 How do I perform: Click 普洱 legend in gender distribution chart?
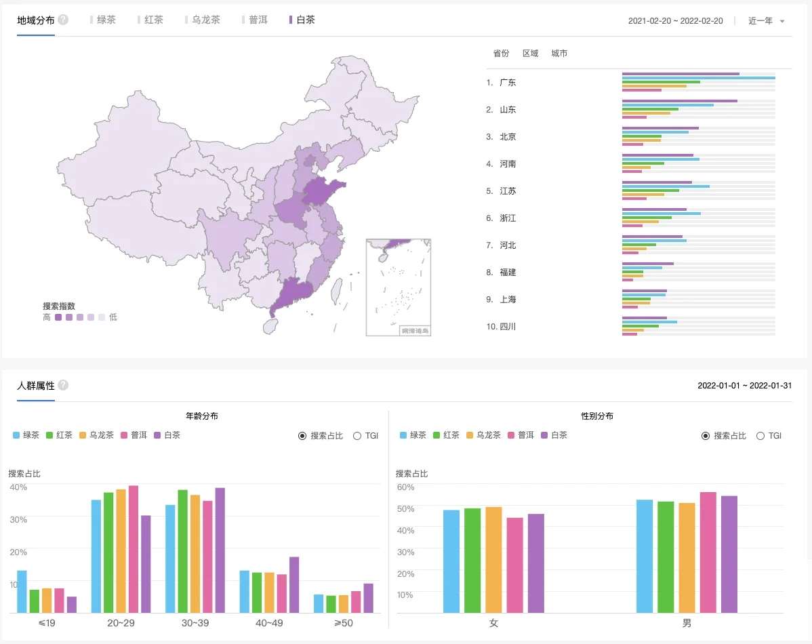pyautogui.click(x=521, y=435)
